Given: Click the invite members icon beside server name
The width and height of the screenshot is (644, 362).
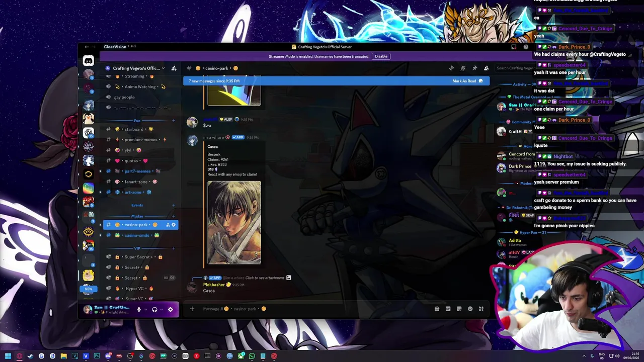Looking at the screenshot, I should [x=174, y=68].
